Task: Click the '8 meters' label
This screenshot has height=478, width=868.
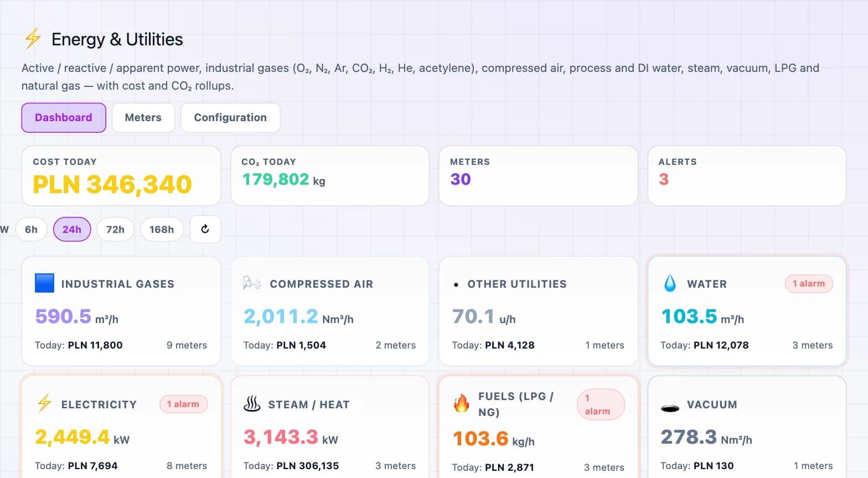Action: point(187,466)
